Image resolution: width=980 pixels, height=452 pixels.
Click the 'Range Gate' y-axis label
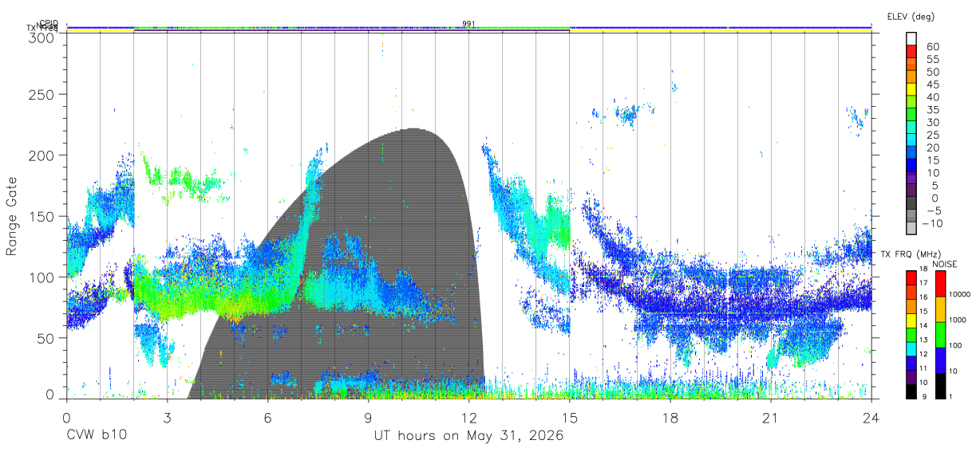coord(12,217)
